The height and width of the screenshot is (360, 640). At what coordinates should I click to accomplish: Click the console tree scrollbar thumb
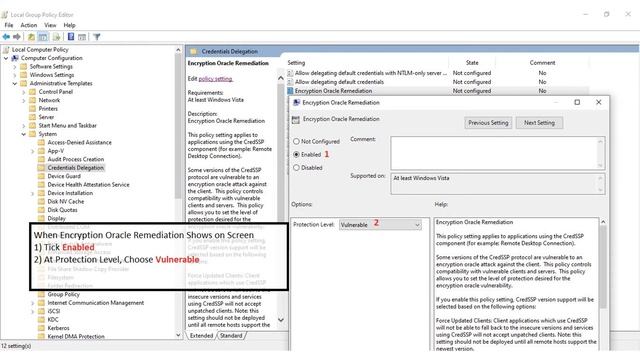coord(178,127)
